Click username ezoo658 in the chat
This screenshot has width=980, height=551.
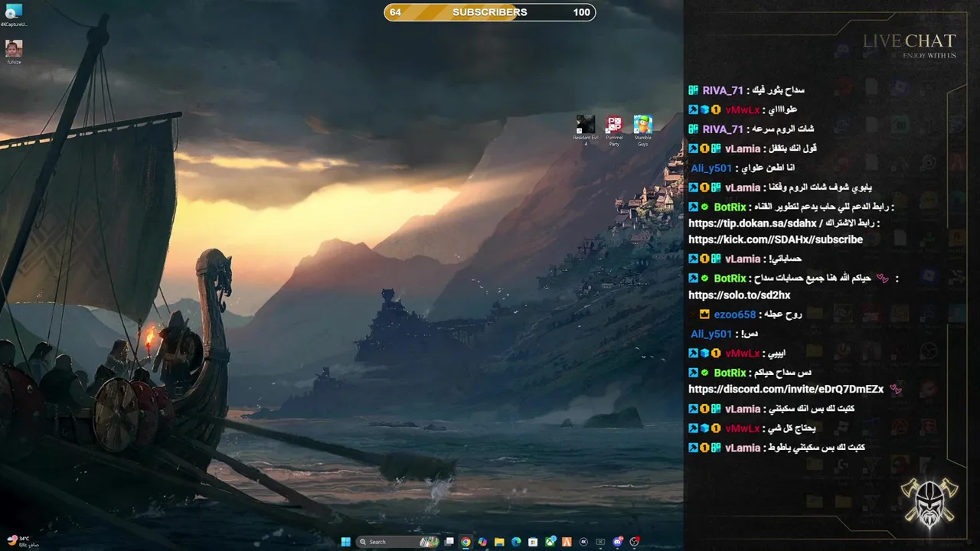[735, 315]
